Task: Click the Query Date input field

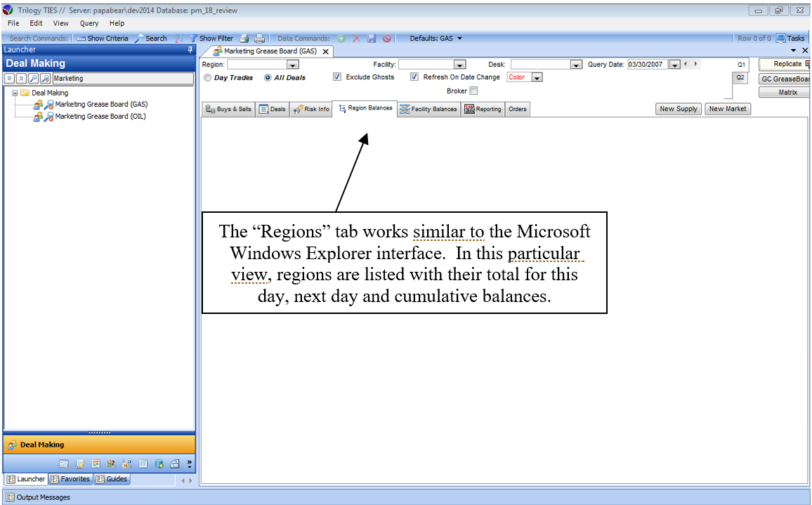Action: point(647,65)
